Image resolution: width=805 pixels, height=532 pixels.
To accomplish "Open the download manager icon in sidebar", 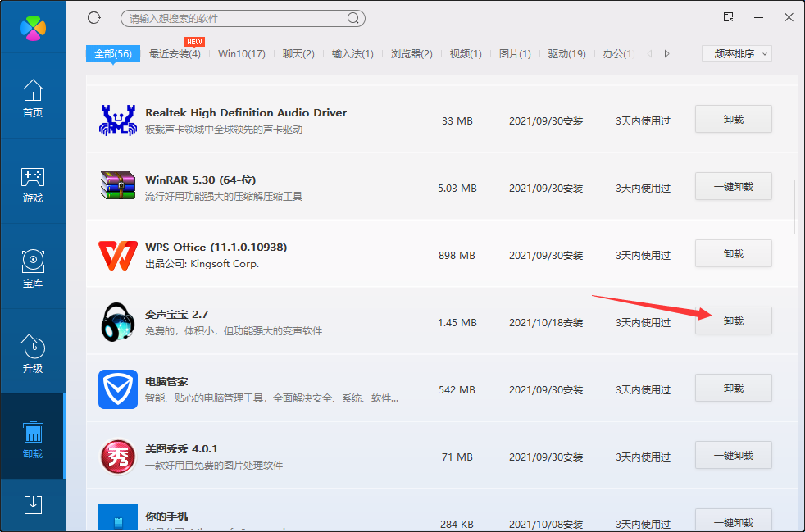I will pyautogui.click(x=34, y=504).
